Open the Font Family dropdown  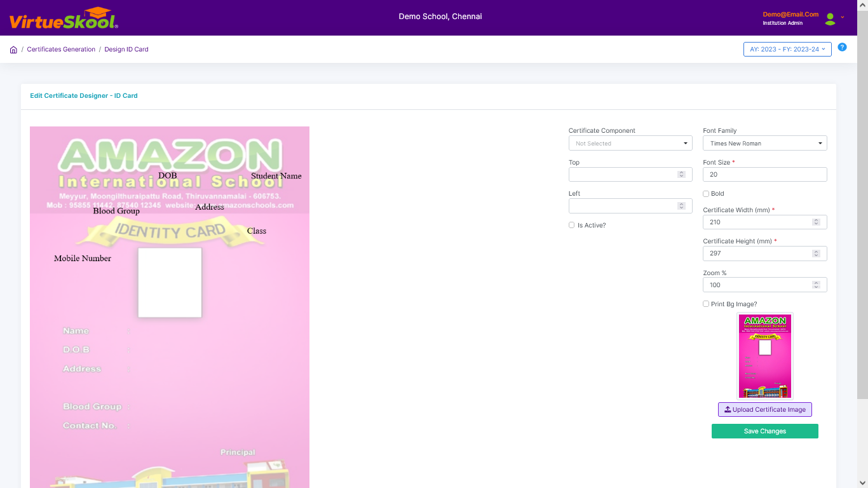click(765, 143)
